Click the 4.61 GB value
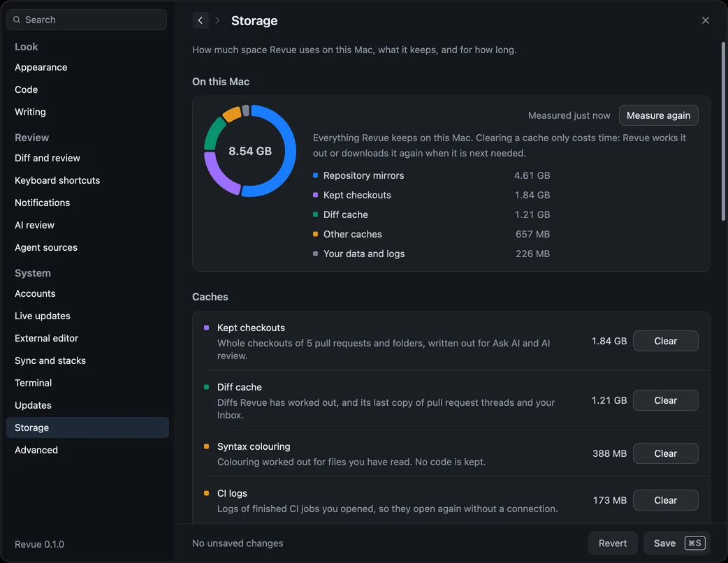 click(x=532, y=175)
